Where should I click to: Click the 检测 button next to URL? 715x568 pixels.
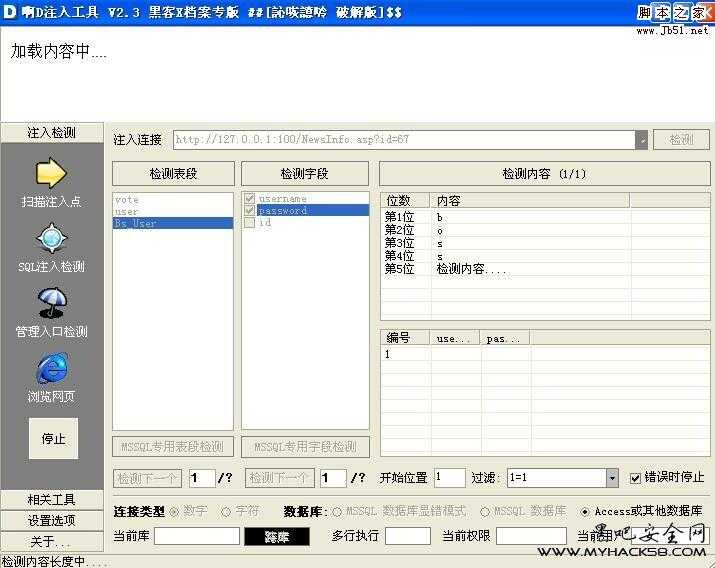coord(681,139)
